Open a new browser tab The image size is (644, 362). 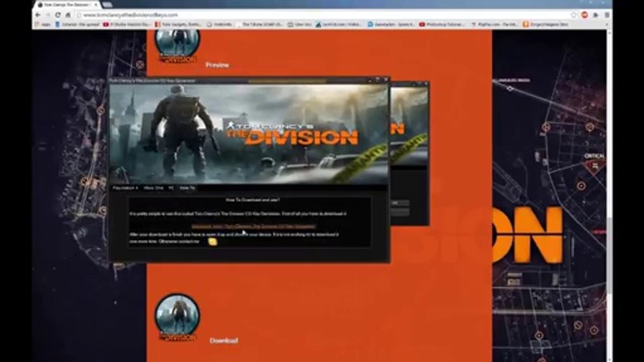click(x=107, y=5)
